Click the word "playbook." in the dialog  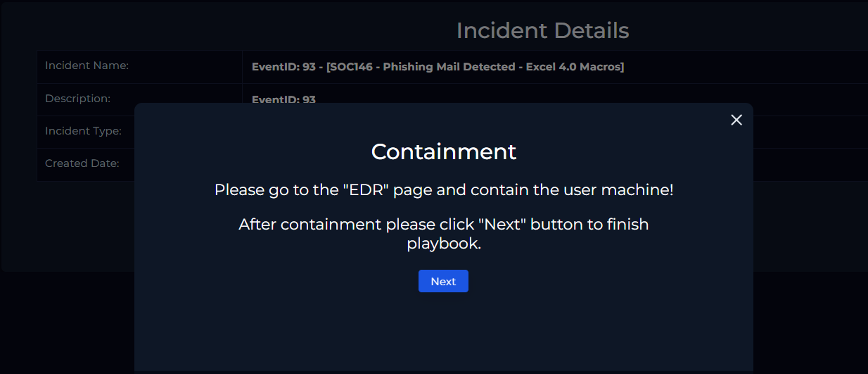(444, 244)
